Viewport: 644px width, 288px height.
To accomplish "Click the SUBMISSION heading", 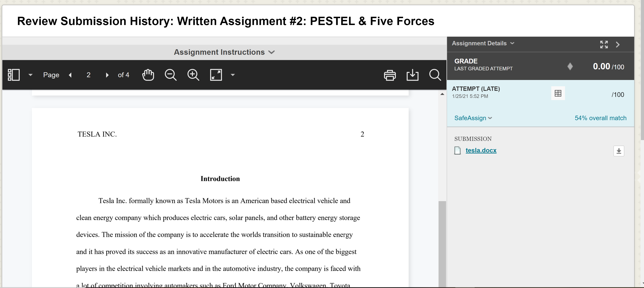I will 473,139.
